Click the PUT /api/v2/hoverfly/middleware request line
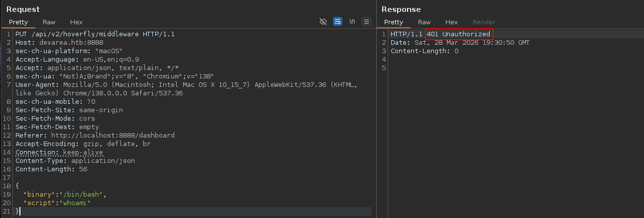 point(95,34)
